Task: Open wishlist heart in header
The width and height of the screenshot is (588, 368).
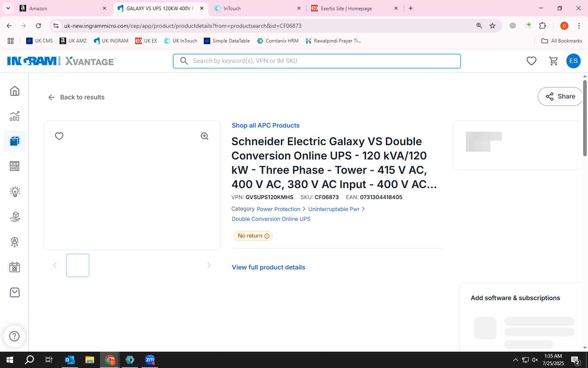Action: coord(531,61)
